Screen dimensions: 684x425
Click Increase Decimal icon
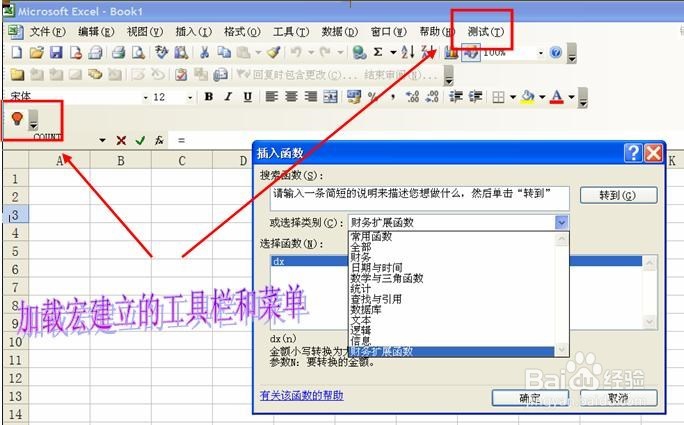pyautogui.click(x=412, y=96)
